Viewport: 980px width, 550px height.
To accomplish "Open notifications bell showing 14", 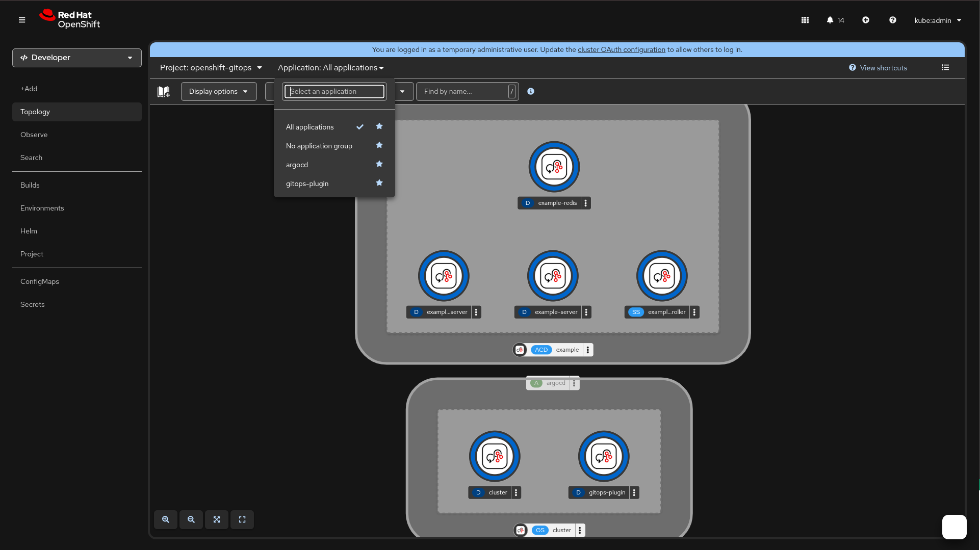I will [x=835, y=20].
